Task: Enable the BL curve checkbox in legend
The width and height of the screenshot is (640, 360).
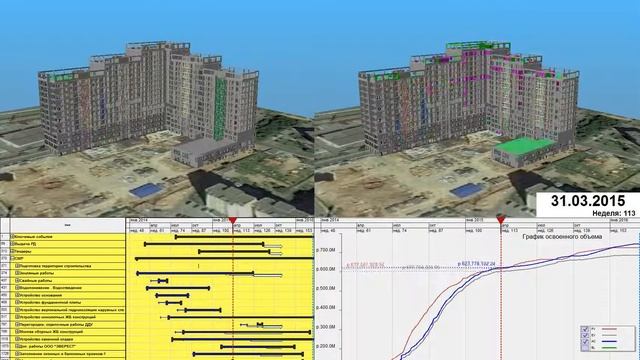Action: tap(585, 347)
